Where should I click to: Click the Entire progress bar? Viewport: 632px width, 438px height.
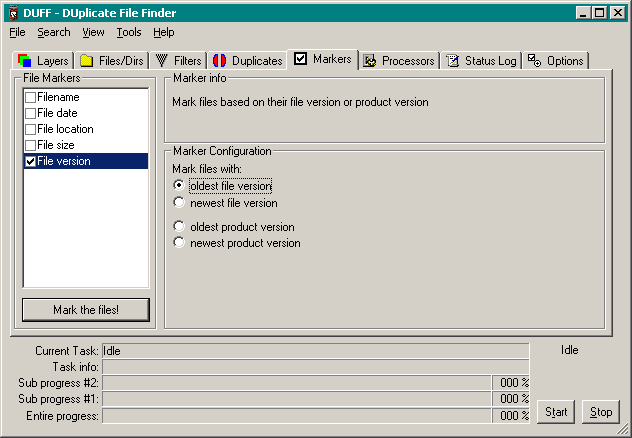[x=297, y=416]
